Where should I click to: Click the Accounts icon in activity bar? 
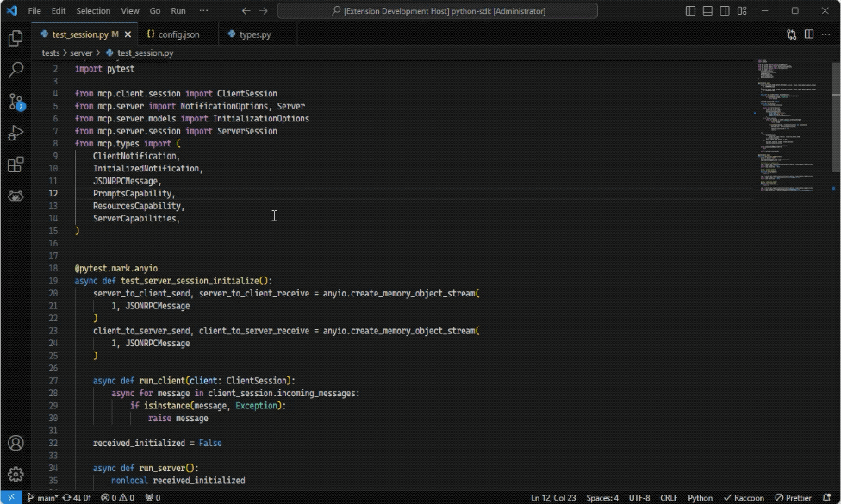pyautogui.click(x=16, y=444)
